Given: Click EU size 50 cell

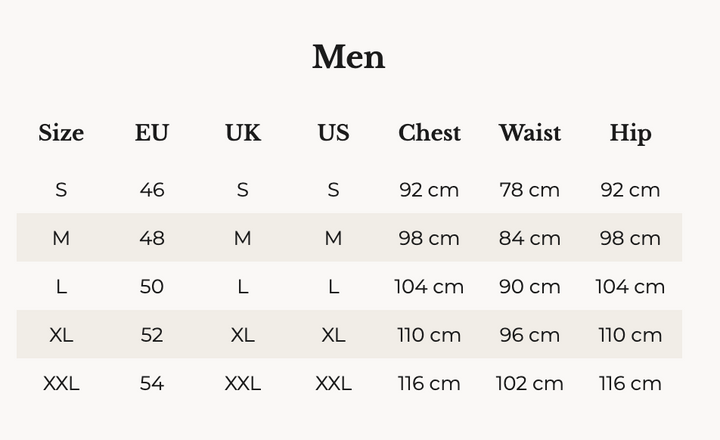Looking at the screenshot, I should (x=152, y=287).
